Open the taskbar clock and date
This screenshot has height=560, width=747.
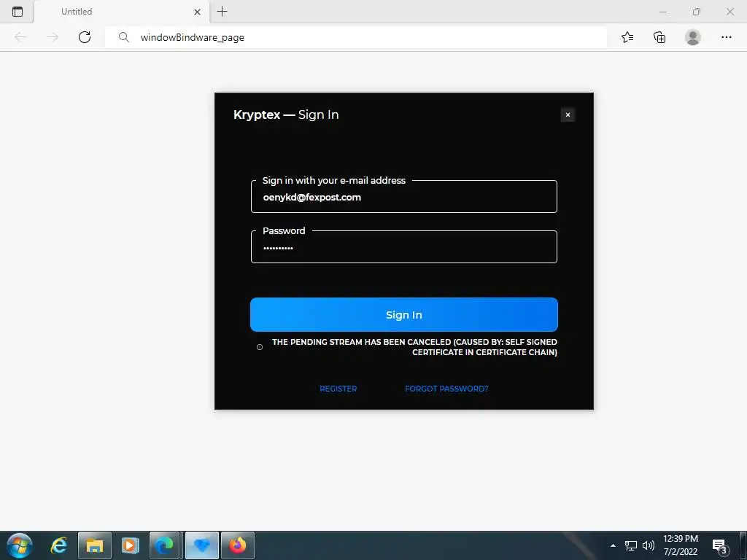coord(681,545)
